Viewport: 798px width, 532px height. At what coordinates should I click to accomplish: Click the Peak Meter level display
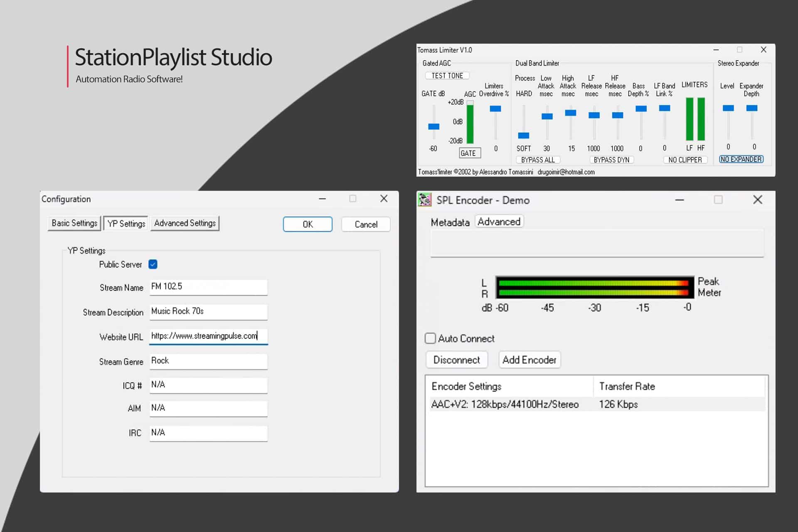595,287
